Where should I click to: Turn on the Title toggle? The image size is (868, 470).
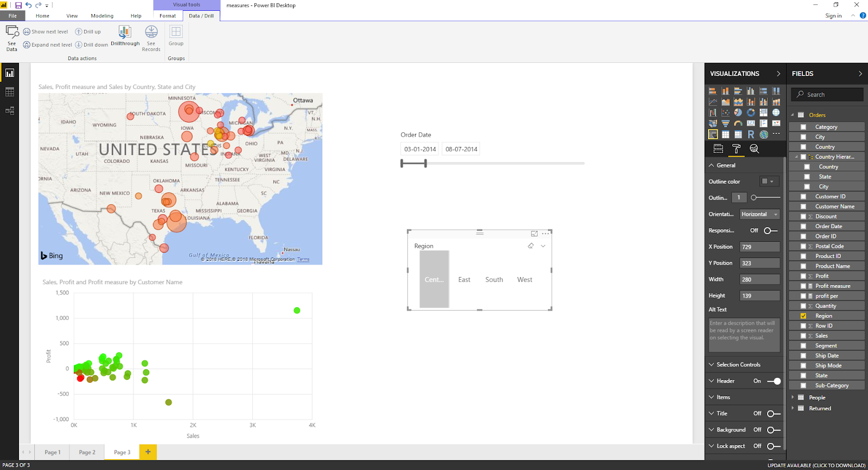(x=774, y=414)
